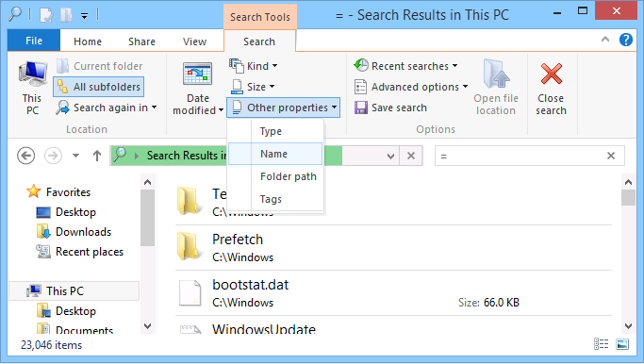Choose Type from Other properties menu
Image resolution: width=644 pixels, height=364 pixels.
(275, 131)
